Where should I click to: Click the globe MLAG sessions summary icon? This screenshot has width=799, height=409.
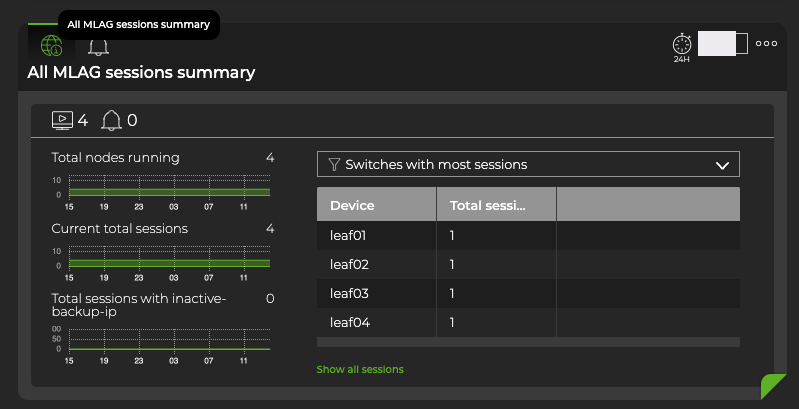pos(51,46)
